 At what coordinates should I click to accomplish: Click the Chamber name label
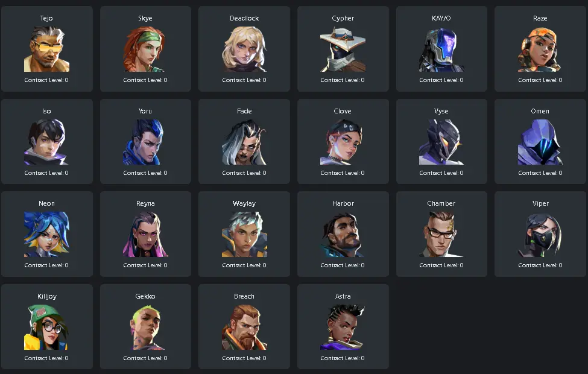click(441, 203)
